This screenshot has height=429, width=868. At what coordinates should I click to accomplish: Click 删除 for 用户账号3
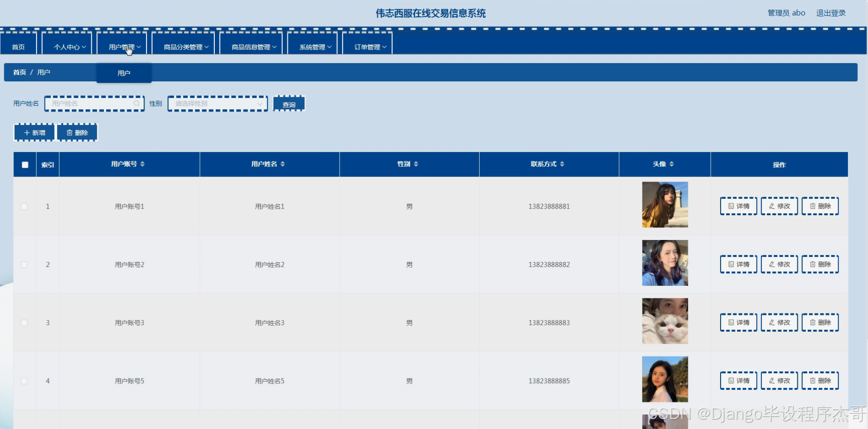click(x=820, y=323)
